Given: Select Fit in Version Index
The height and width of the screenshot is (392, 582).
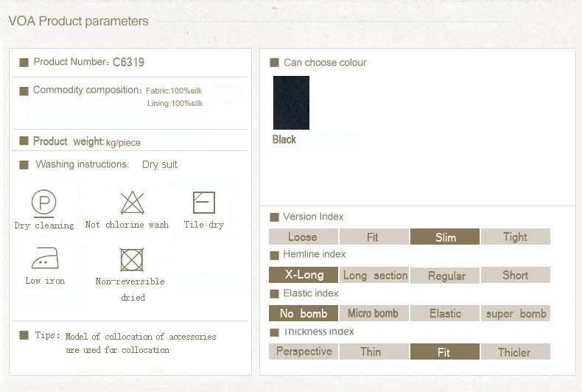Looking at the screenshot, I should click(x=374, y=237).
